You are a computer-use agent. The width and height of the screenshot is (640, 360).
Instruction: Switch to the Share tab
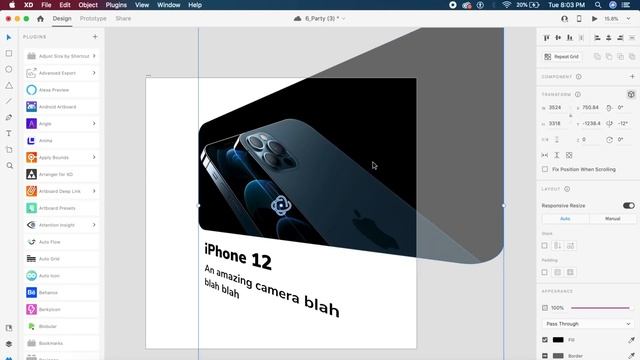[x=123, y=19]
